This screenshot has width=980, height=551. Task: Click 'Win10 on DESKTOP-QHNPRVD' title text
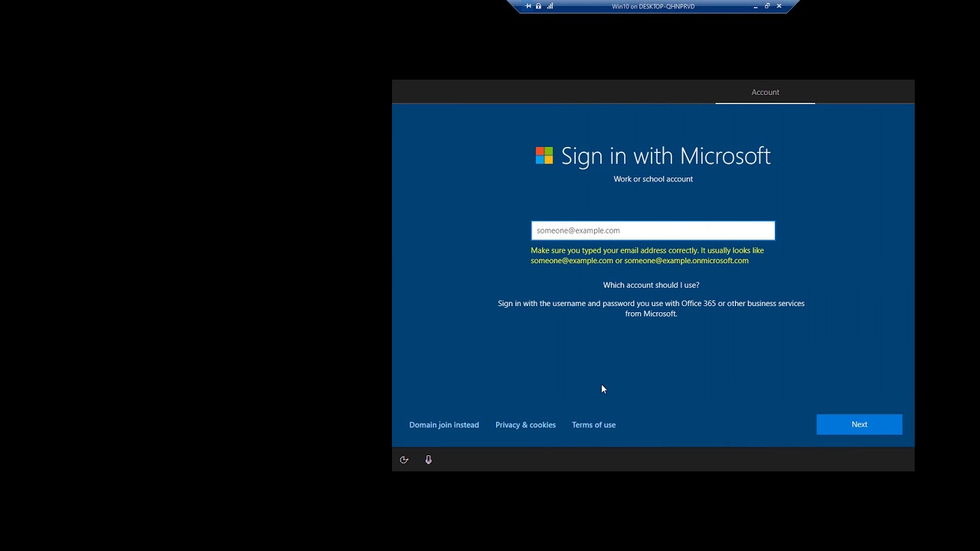pyautogui.click(x=653, y=6)
